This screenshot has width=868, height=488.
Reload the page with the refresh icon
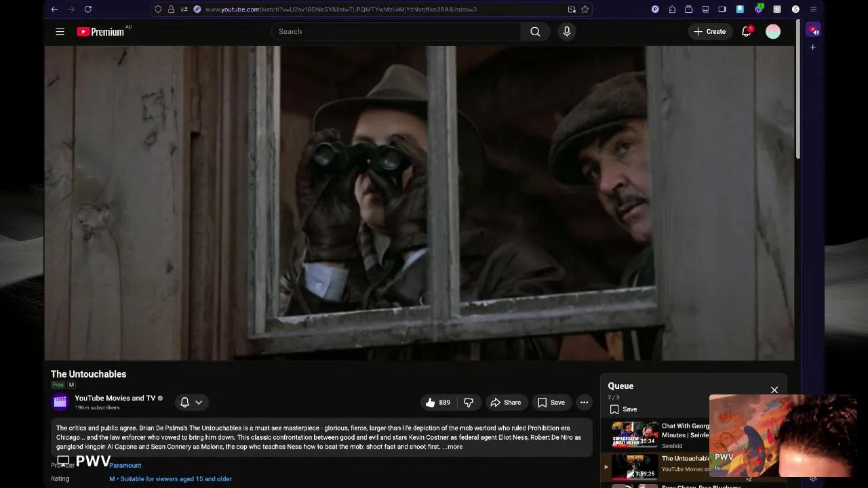(x=87, y=9)
